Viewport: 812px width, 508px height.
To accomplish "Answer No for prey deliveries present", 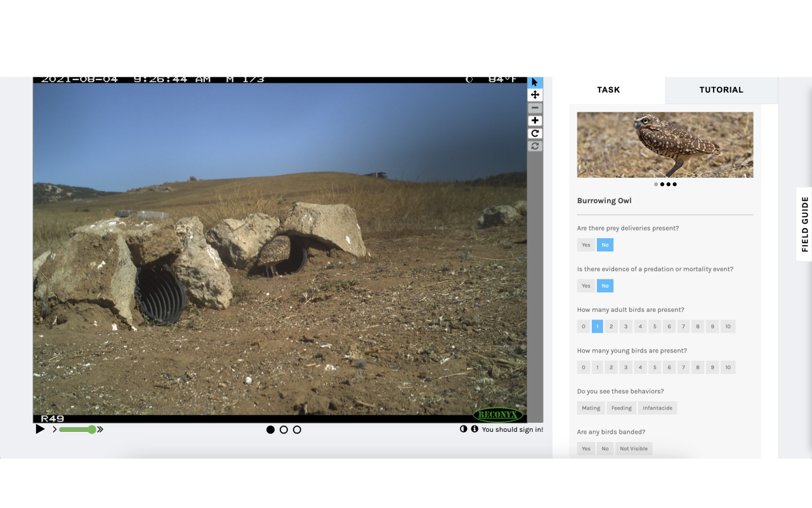I will point(605,245).
